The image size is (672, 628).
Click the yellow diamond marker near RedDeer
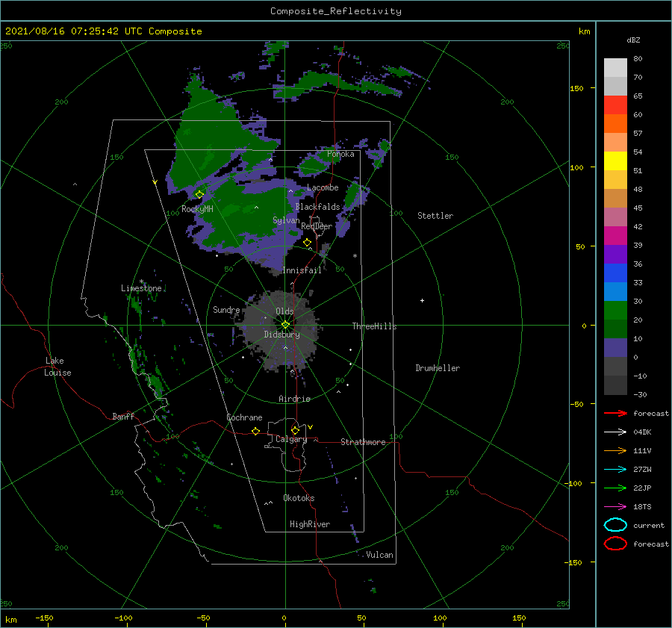[308, 243]
